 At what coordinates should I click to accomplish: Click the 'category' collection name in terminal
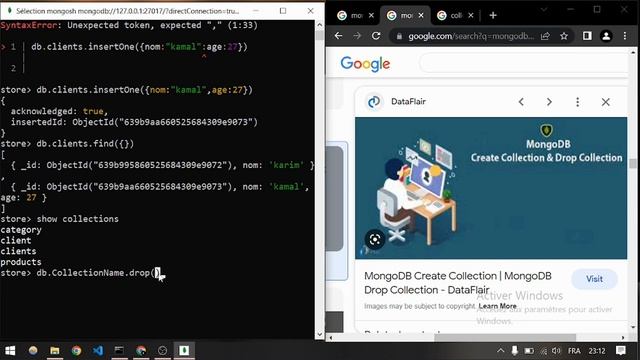21,230
